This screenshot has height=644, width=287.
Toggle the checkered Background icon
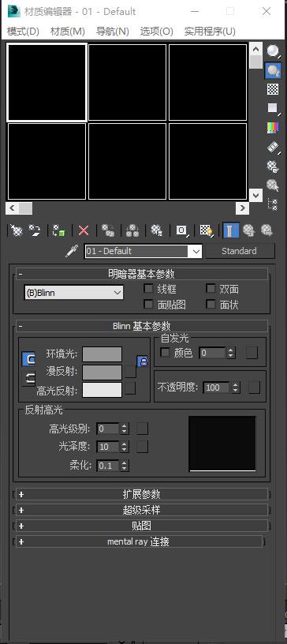[x=272, y=88]
